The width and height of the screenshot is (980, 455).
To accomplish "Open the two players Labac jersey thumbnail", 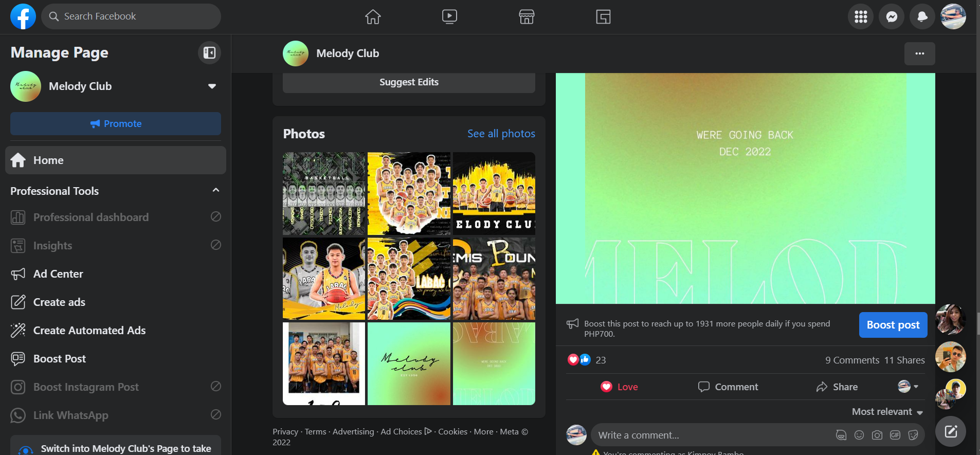I will point(324,279).
